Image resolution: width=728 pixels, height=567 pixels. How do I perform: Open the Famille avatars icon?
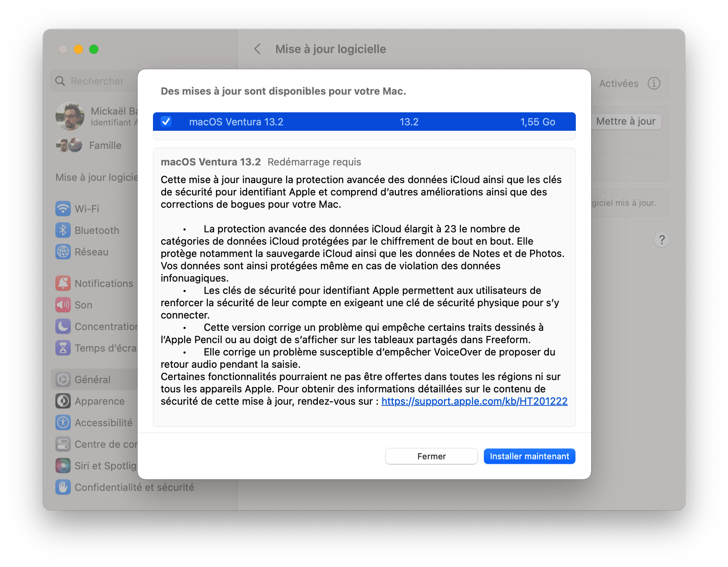[69, 145]
